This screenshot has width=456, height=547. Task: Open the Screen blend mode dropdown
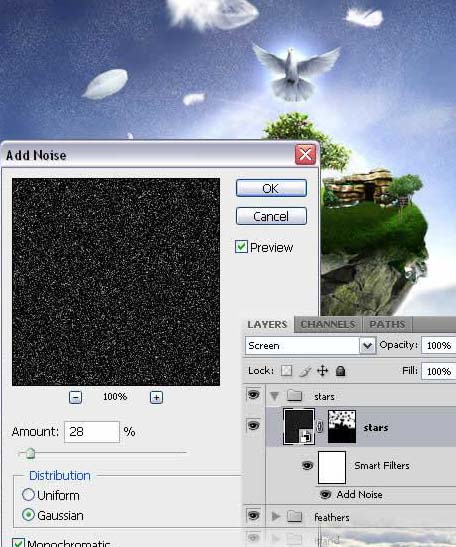pyautogui.click(x=310, y=345)
